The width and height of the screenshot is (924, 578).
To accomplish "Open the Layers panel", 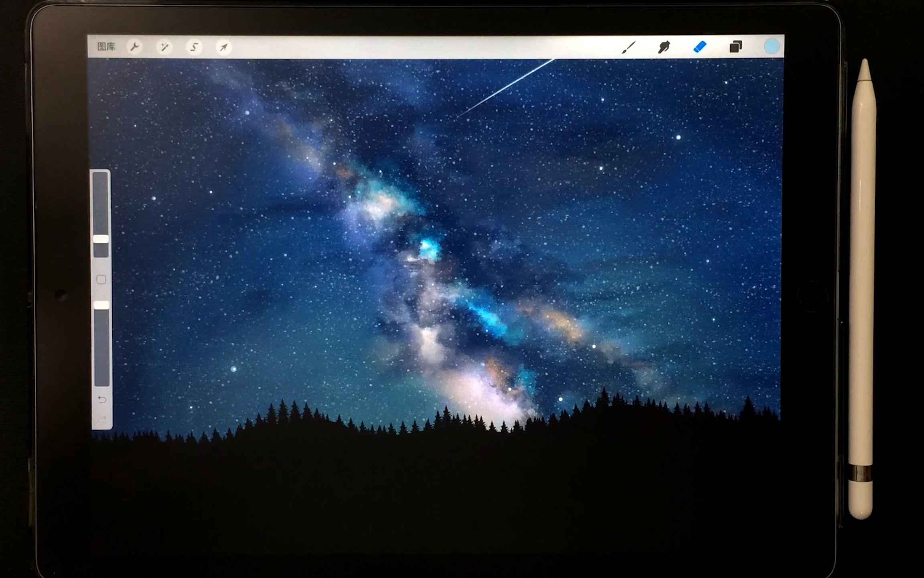I will (736, 47).
